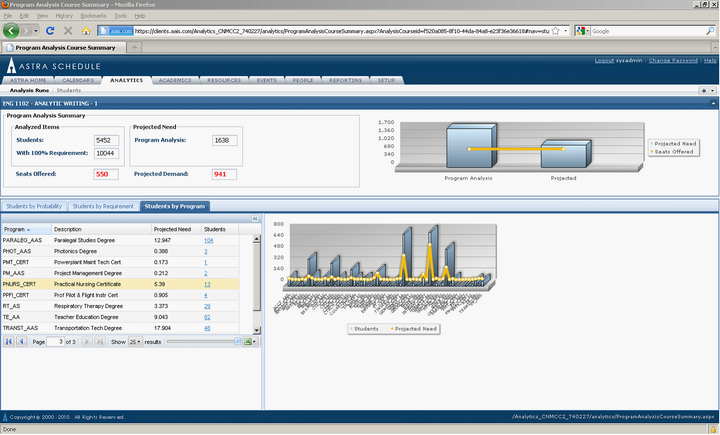This screenshot has height=435, width=720.
Task: Open a new tab with the plus button
Action: pos(135,47)
